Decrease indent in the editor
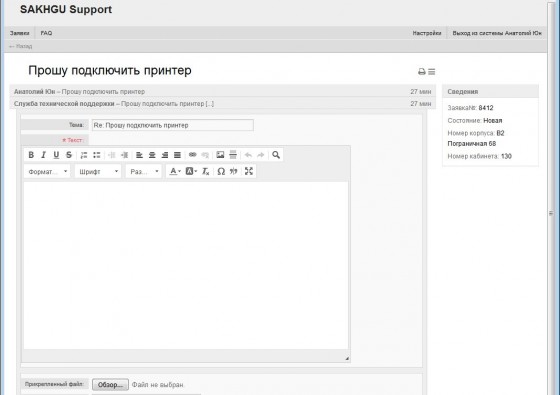 (x=112, y=155)
